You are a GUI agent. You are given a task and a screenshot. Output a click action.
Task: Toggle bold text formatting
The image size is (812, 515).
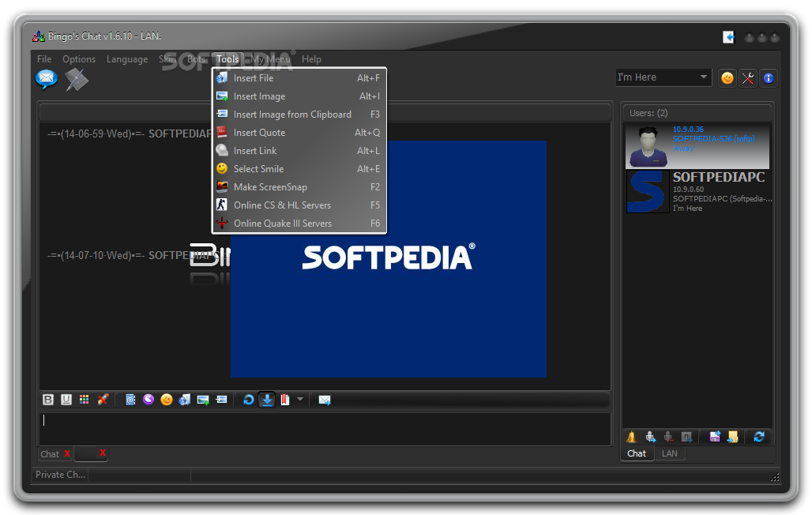[x=48, y=400]
